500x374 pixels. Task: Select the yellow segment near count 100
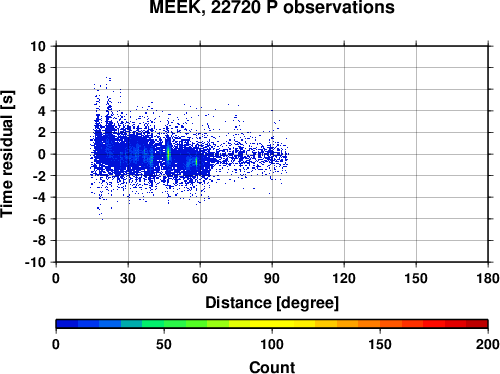pyautogui.click(x=272, y=323)
